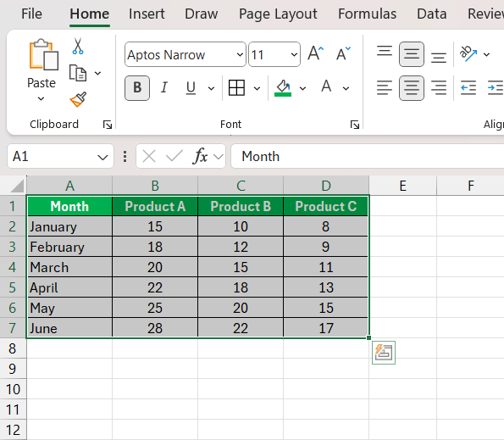Viewport: 504px width, 440px height.
Task: Expand Copy options arrow
Action: coord(98,73)
